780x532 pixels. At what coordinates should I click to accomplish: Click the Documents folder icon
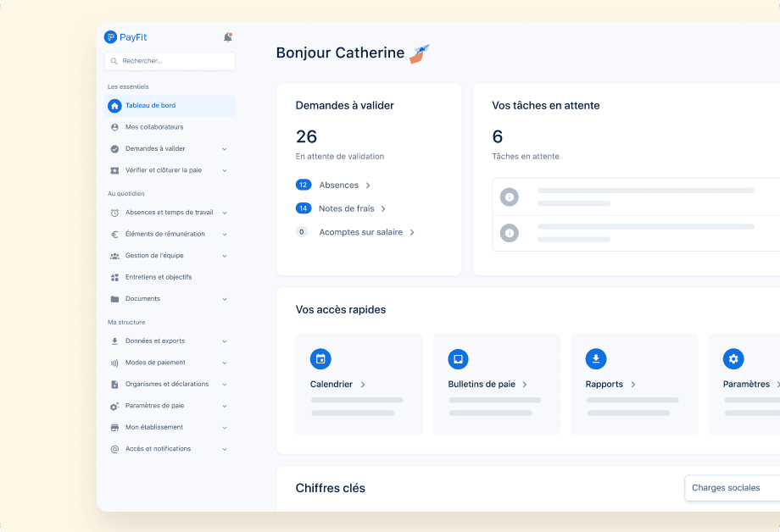(114, 299)
